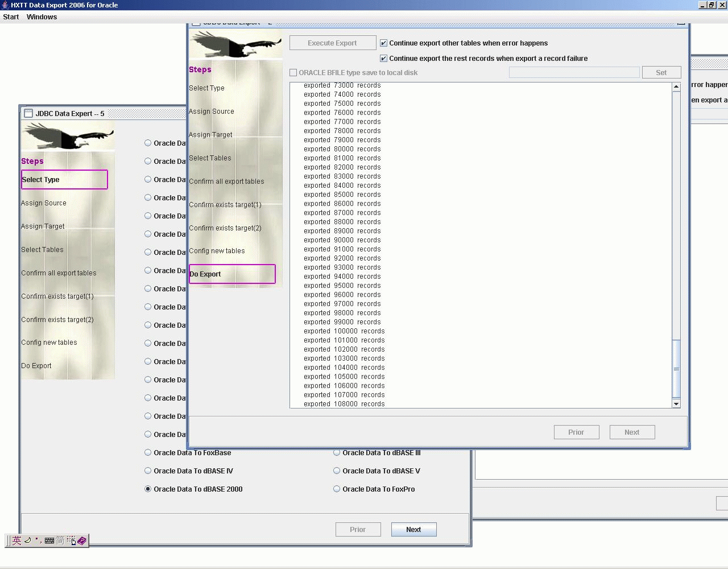Click the BFILE local disk path field

click(x=574, y=73)
